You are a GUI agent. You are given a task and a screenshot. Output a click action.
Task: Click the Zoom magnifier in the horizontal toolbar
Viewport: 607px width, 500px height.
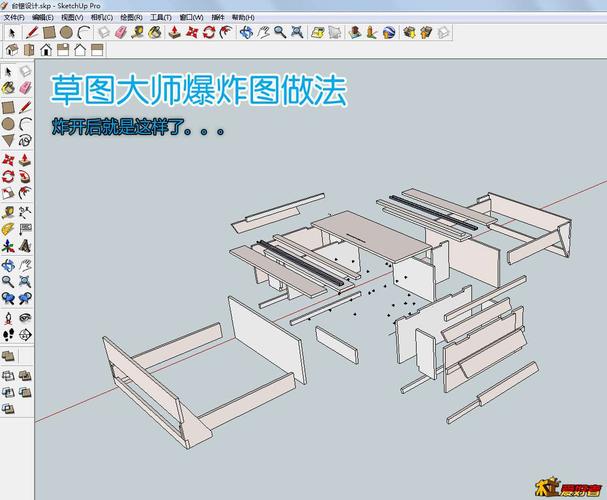[x=280, y=33]
